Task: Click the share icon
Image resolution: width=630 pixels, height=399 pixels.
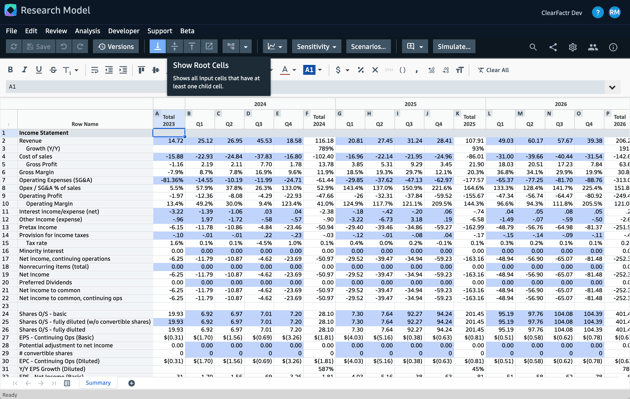Action: point(553,47)
